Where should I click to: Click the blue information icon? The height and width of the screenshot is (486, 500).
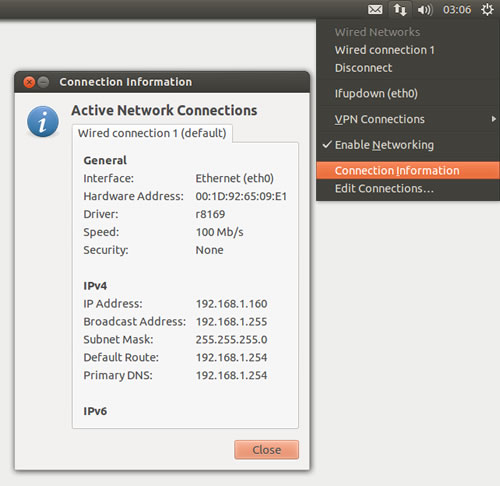[x=43, y=121]
